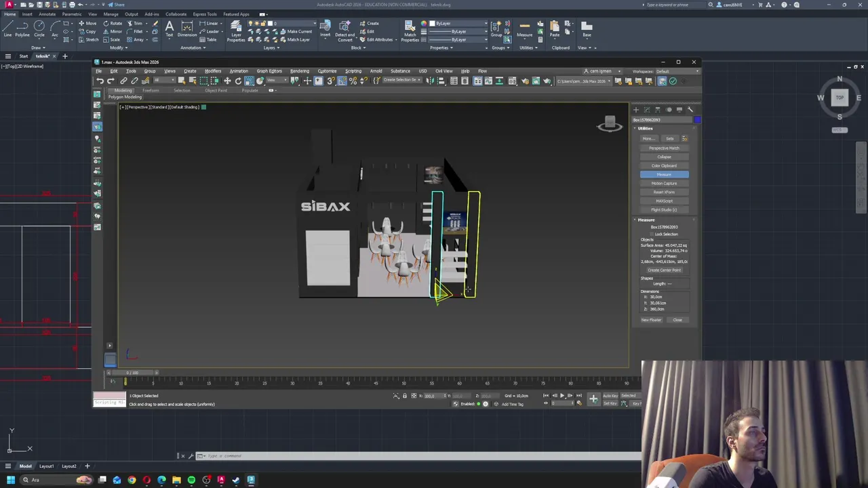Click the object name field Box1578962093

663,120
